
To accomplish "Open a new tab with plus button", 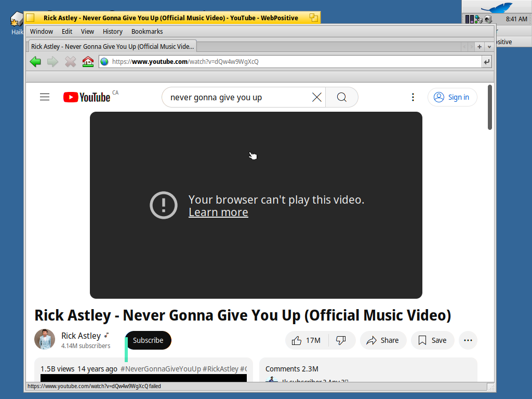I will (x=480, y=47).
